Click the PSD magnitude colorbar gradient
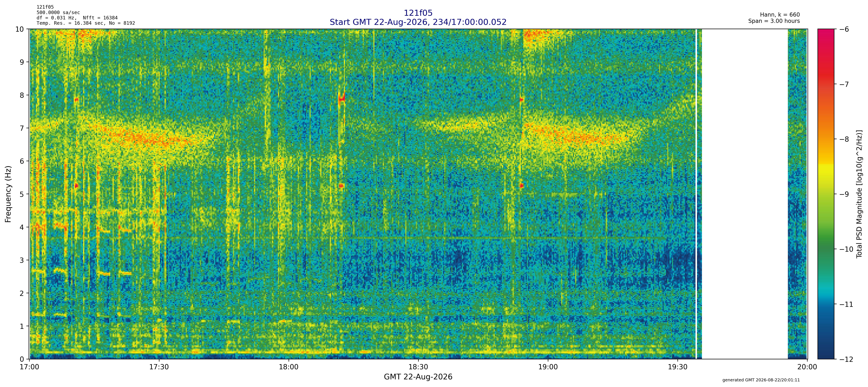 pos(826,194)
